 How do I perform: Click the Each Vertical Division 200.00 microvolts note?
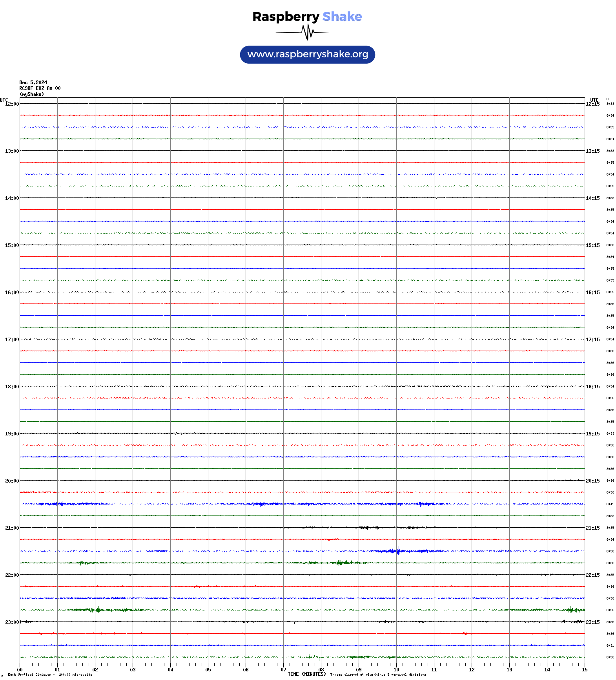tap(50, 675)
